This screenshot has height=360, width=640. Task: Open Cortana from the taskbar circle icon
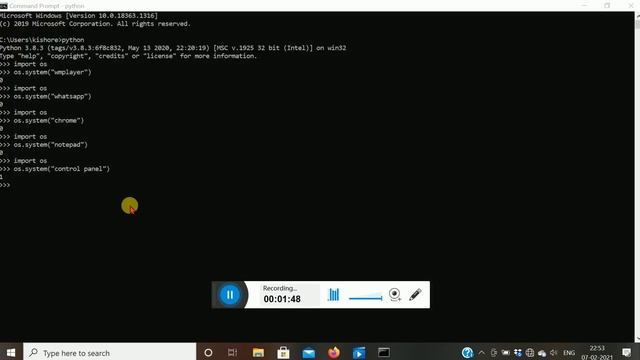tap(208, 353)
